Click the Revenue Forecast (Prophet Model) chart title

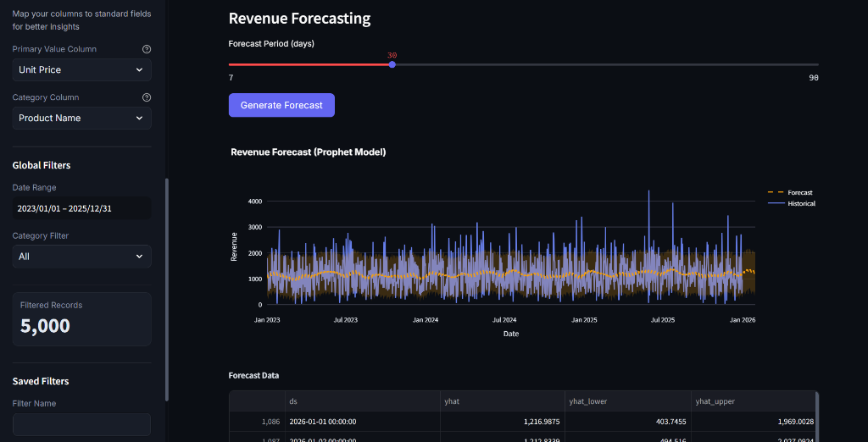pos(309,152)
